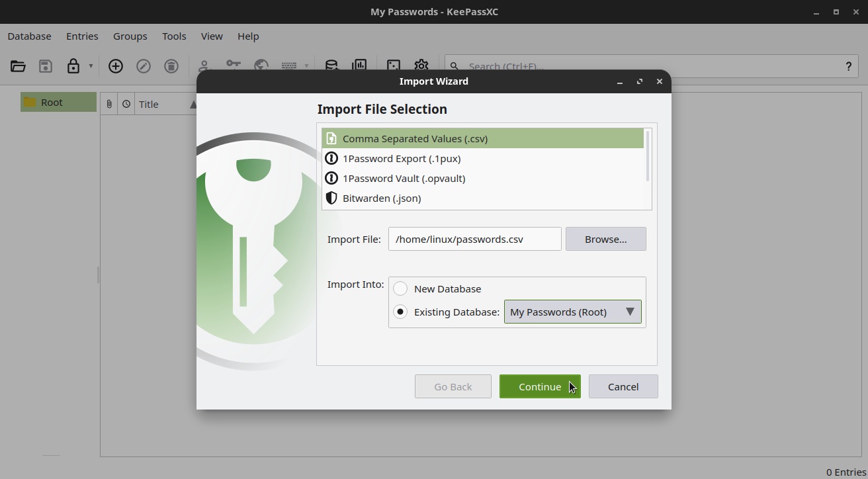Minimize the Import Wizard dialog
Image resolution: width=868 pixels, height=479 pixels.
(x=620, y=81)
